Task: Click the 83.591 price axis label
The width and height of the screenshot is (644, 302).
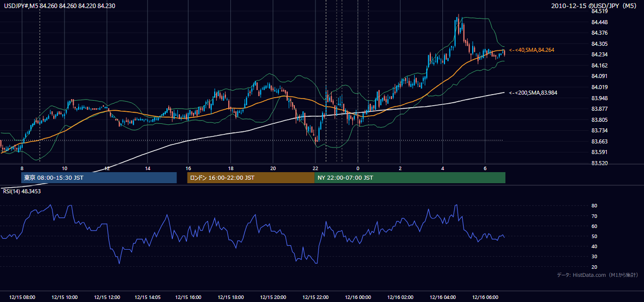Action: pos(599,152)
